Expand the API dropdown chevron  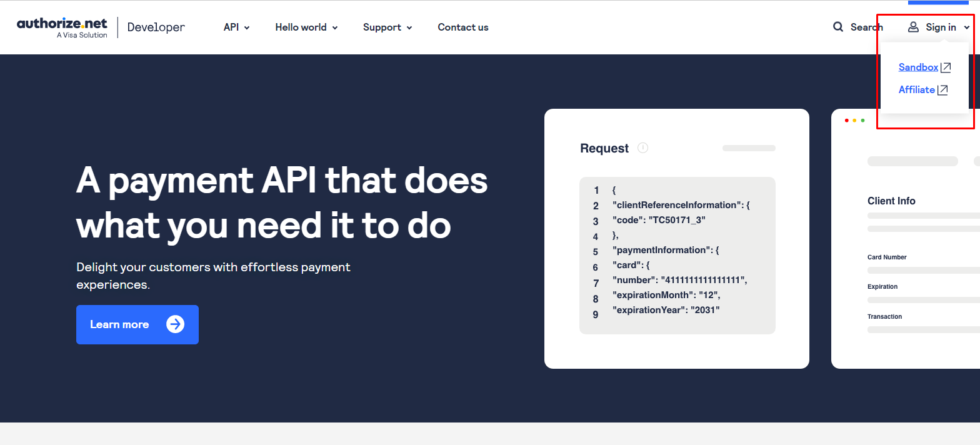(247, 27)
